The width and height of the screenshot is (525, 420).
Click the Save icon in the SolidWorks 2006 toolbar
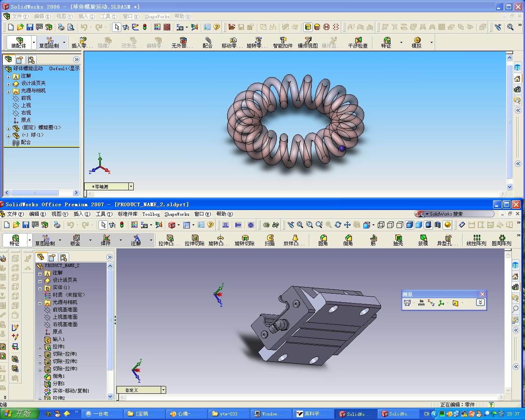coord(30,27)
